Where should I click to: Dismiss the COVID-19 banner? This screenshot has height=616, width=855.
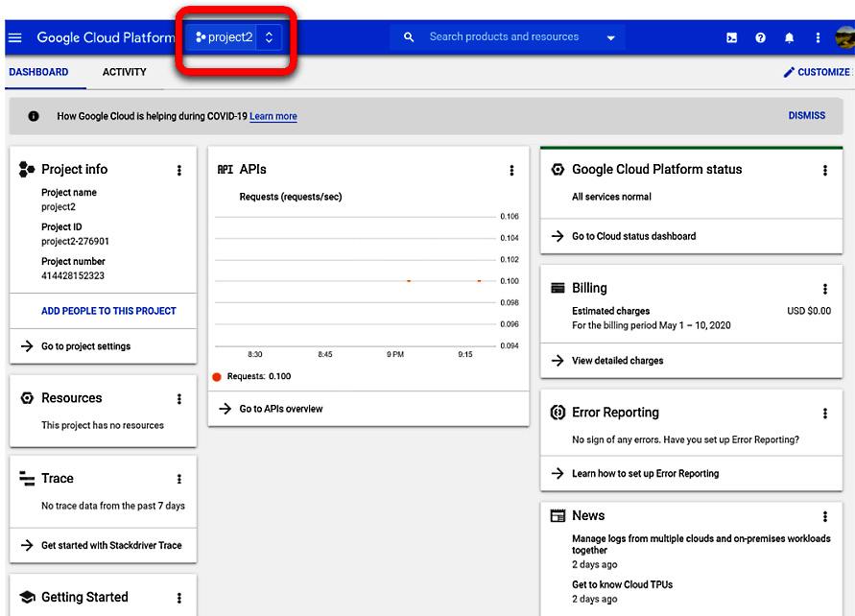[806, 115]
